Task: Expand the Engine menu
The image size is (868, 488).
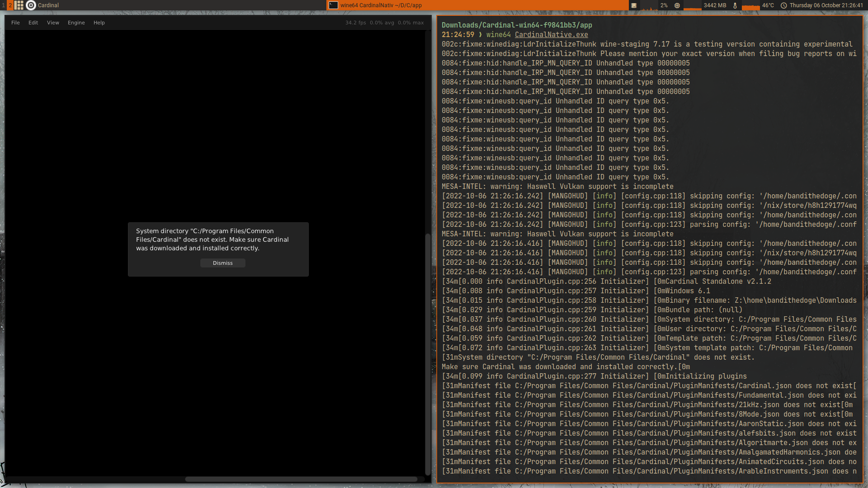Action: click(76, 23)
